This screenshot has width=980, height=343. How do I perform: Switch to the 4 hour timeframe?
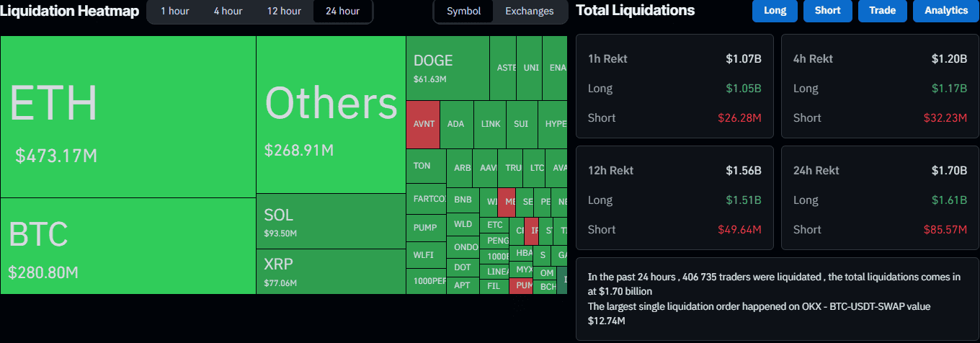(228, 11)
